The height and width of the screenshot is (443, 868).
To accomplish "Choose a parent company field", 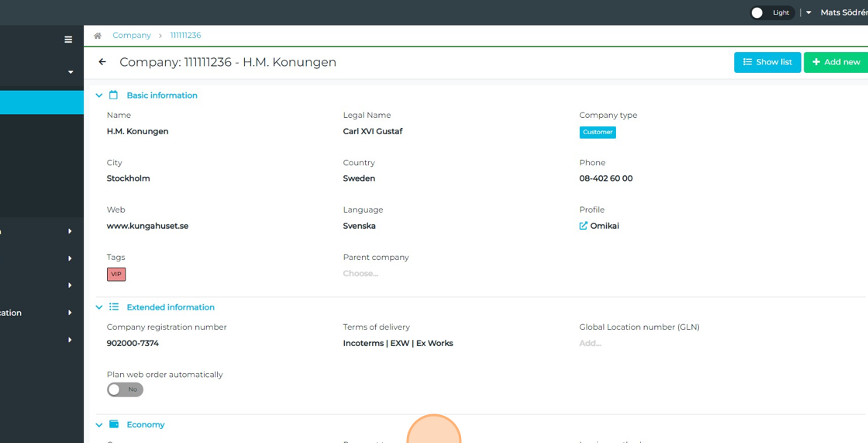I will 360,274.
